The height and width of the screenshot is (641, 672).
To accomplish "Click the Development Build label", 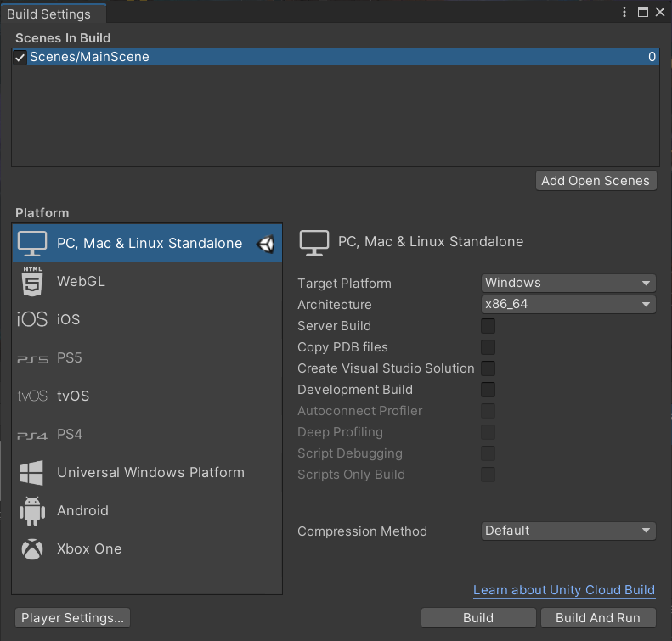I will pos(355,390).
